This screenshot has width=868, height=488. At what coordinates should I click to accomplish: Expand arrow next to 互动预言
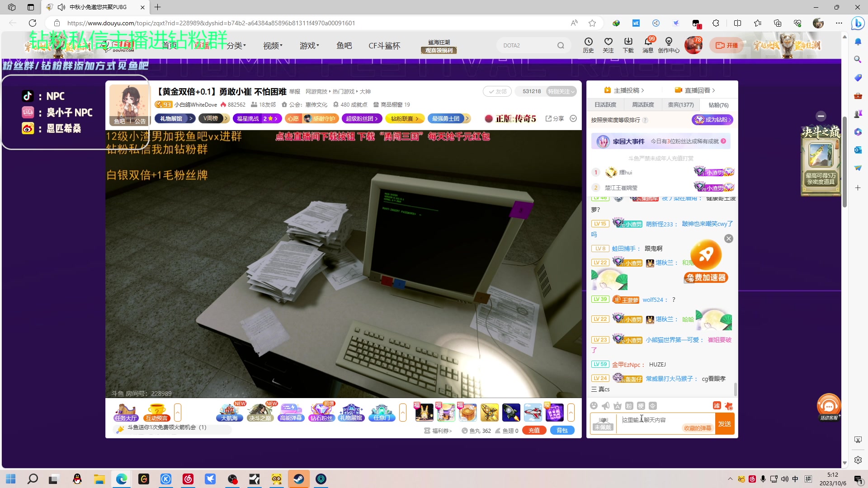click(x=178, y=413)
